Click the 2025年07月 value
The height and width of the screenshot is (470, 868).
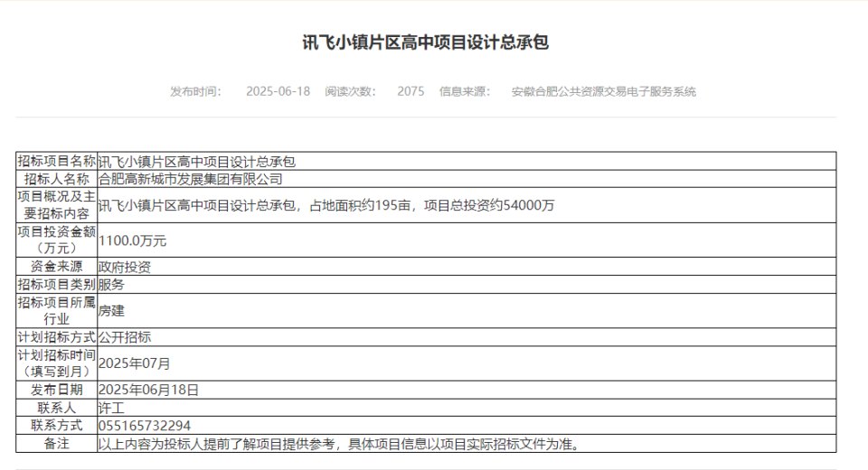point(135,363)
